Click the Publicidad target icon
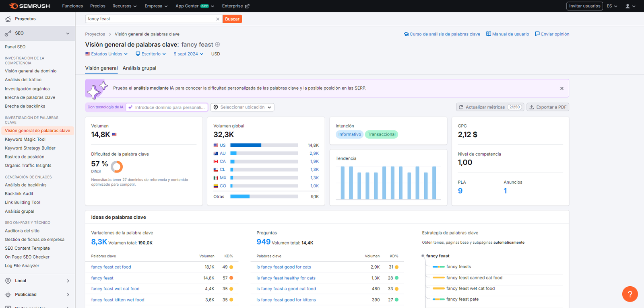The height and width of the screenshot is (308, 644). pyautogui.click(x=8, y=295)
